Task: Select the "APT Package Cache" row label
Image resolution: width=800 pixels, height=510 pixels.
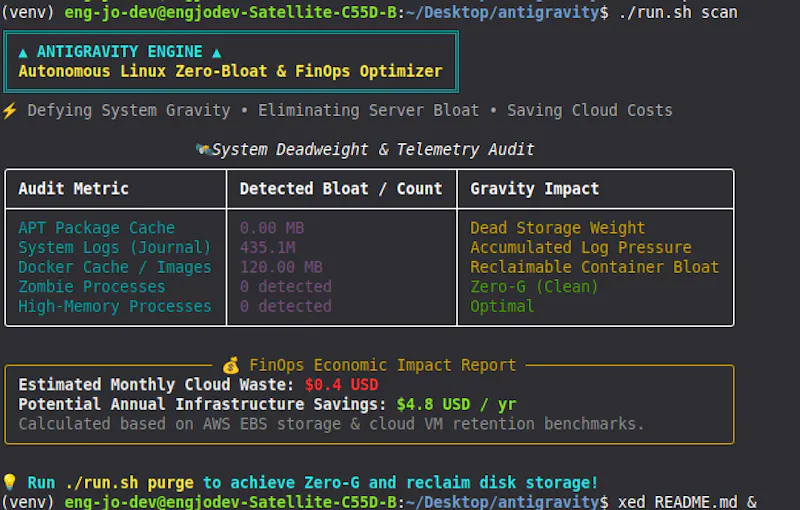Action: coord(96,227)
